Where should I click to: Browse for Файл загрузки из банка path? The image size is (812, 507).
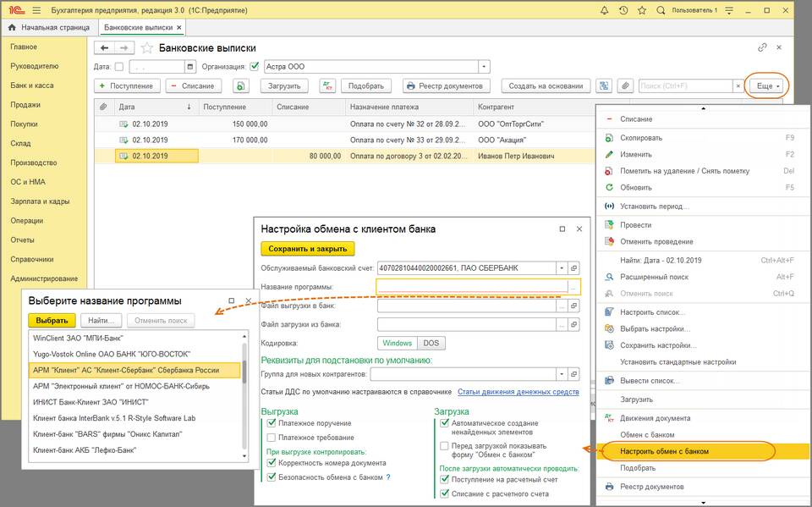pyautogui.click(x=562, y=324)
